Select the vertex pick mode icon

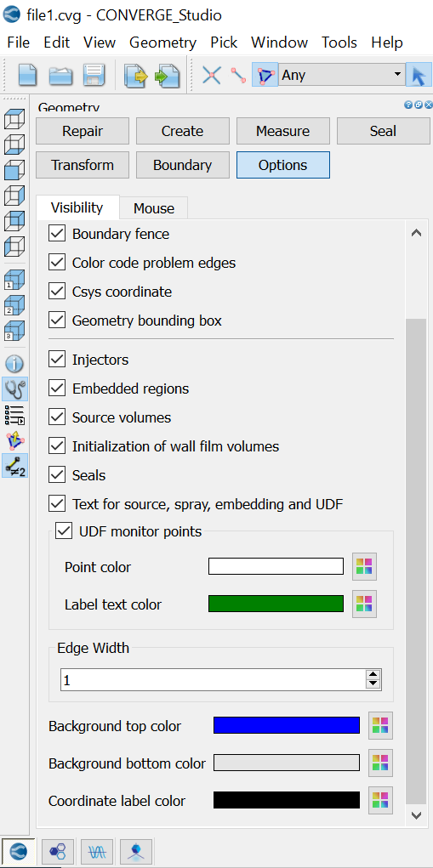point(212,75)
